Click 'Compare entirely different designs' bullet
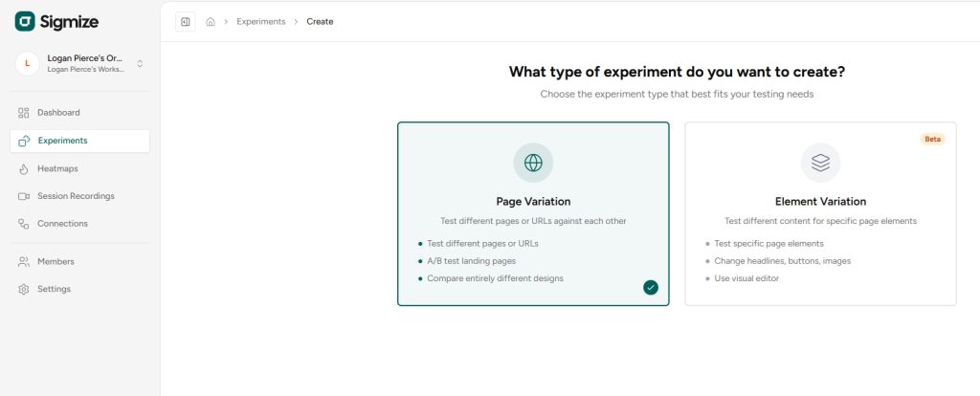 tap(495, 278)
